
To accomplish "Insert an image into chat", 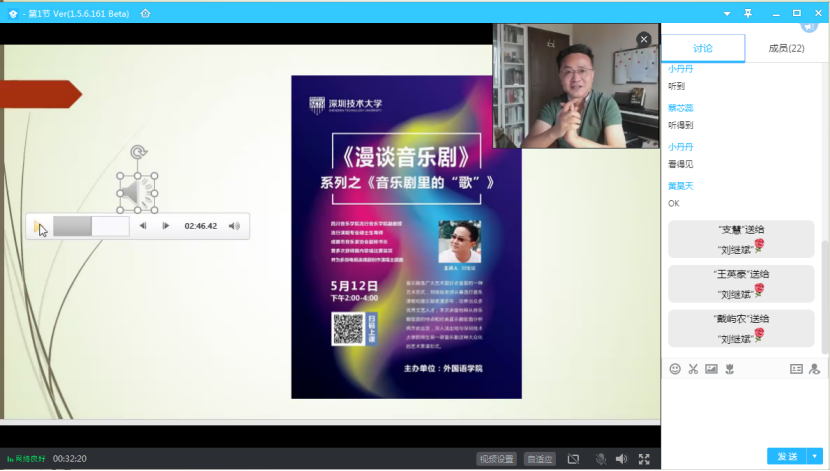I will tap(711, 369).
